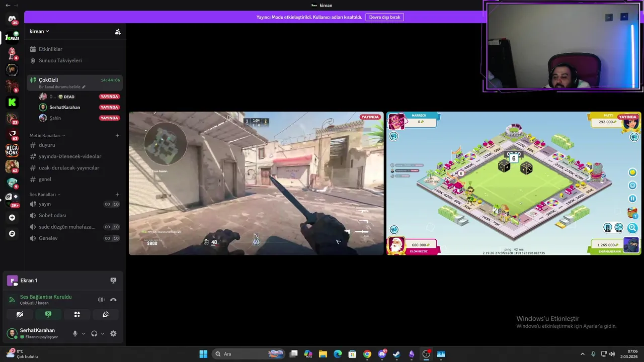Open noise suppression waveform icon
The height and width of the screenshot is (362, 644).
101,300
